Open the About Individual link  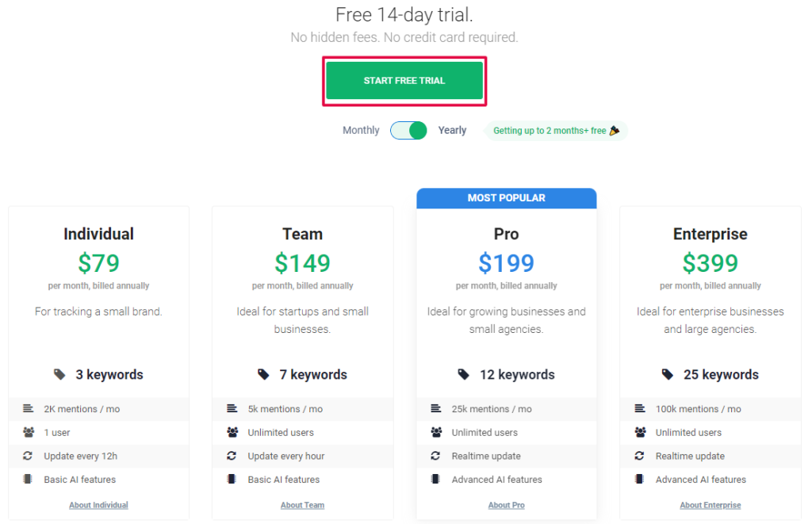98,505
